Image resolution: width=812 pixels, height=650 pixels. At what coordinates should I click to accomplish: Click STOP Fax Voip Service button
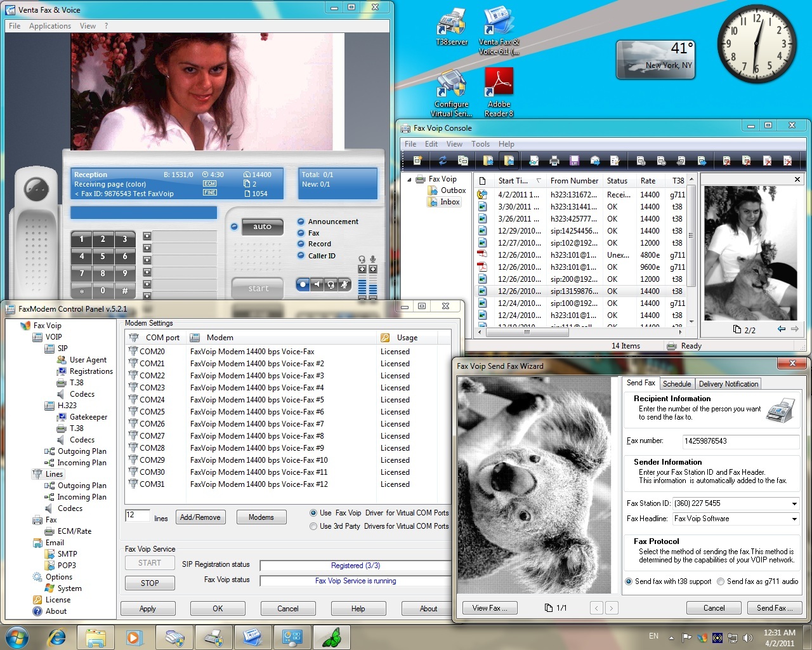click(150, 583)
